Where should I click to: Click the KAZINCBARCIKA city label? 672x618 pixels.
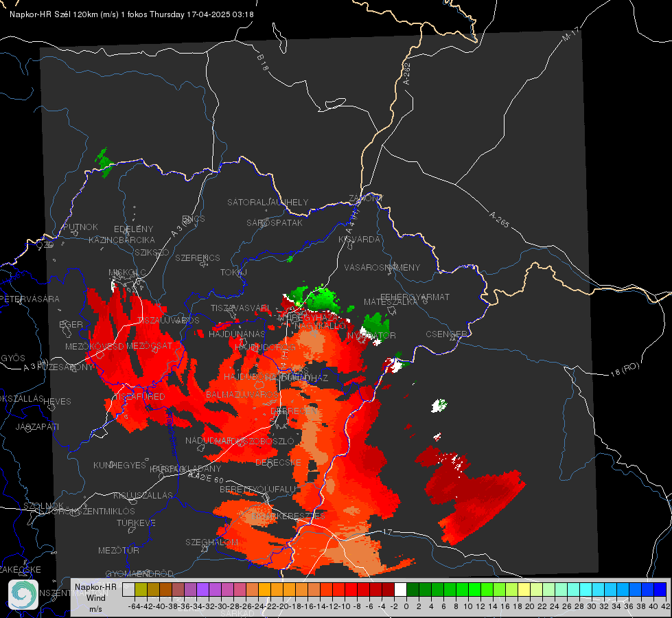click(121, 240)
